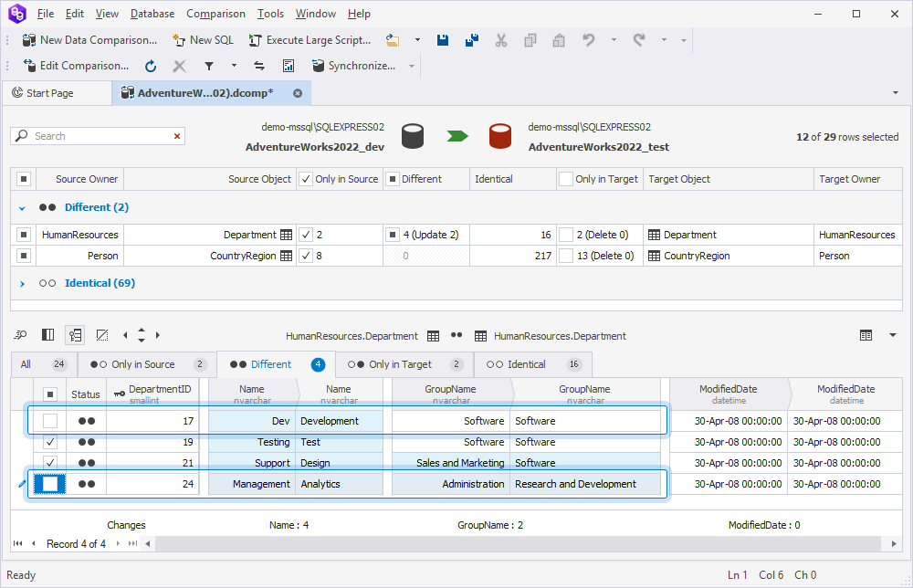This screenshot has width=913, height=588.
Task: Switch to the Only in Source tab
Action: (143, 364)
